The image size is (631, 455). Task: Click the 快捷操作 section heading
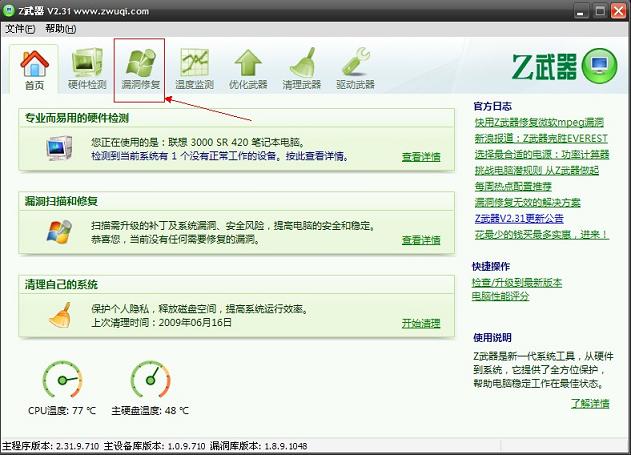(491, 266)
